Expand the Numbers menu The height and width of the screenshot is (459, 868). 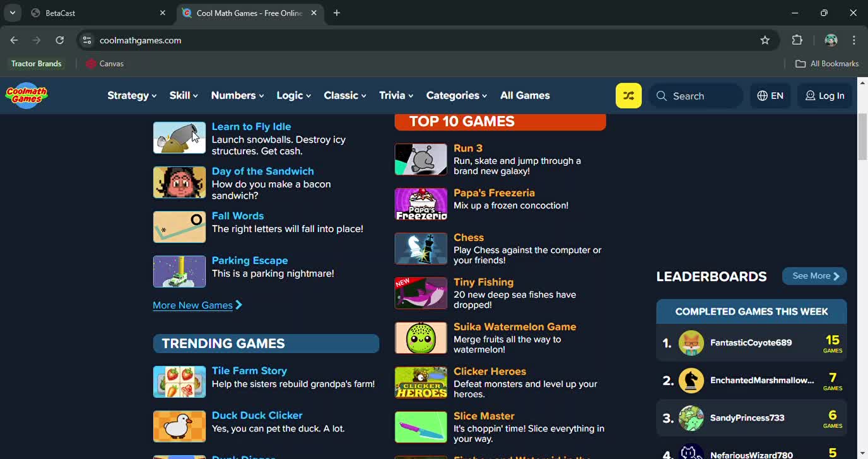(x=237, y=95)
